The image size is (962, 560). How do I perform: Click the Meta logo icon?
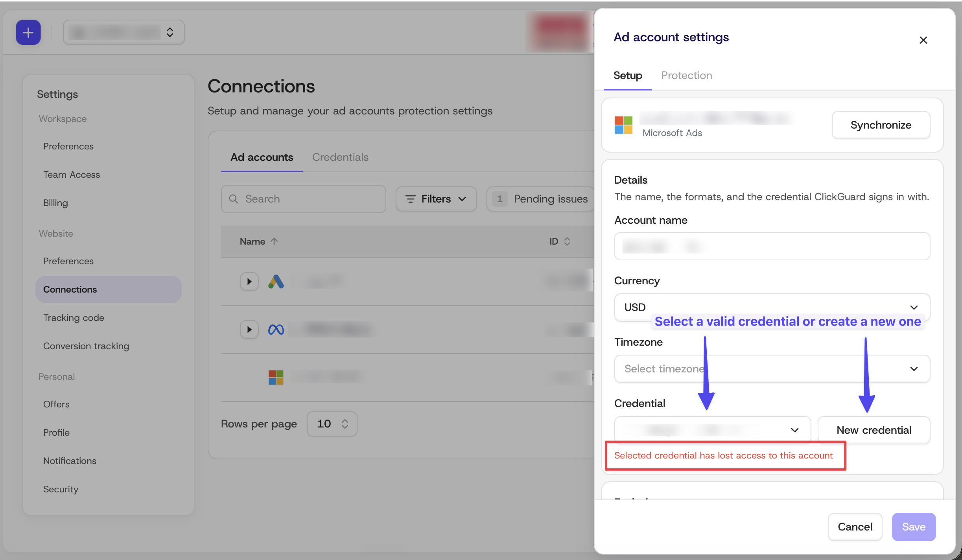pyautogui.click(x=276, y=330)
